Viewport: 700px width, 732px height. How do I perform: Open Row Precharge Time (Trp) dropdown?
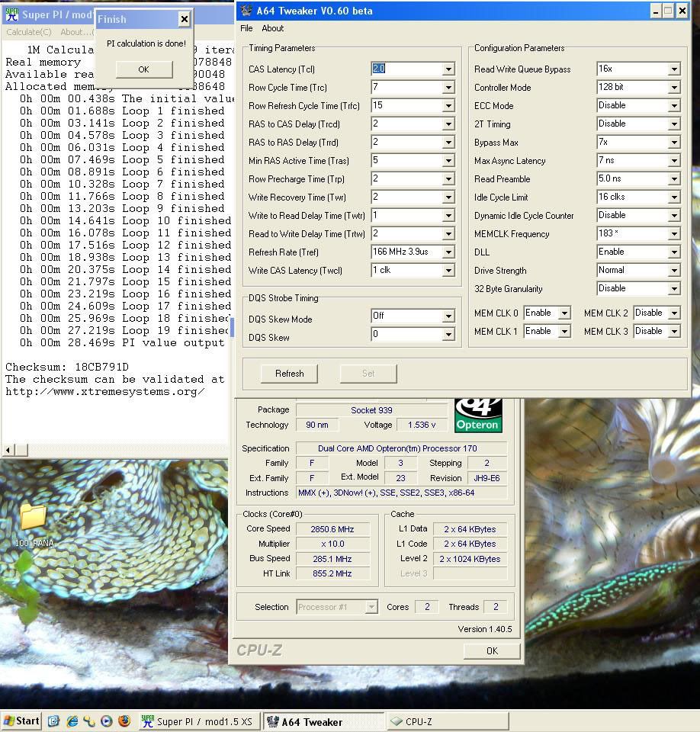point(449,178)
